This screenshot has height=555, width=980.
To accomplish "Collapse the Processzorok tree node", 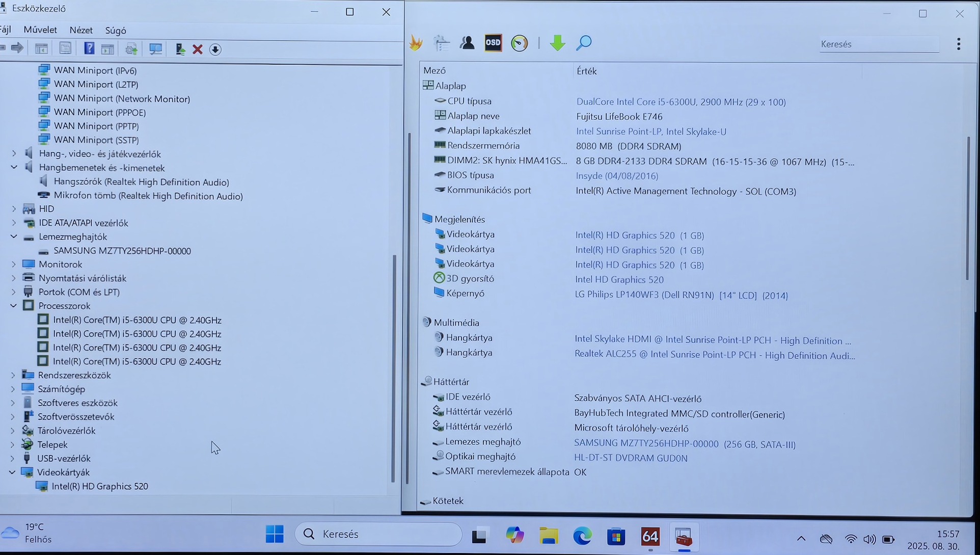I will pos(13,306).
